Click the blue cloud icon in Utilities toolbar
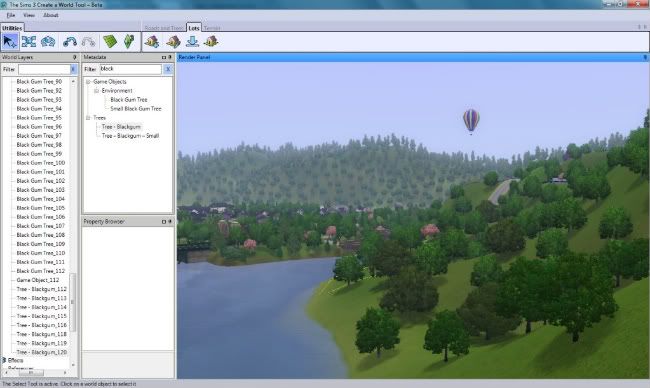Image resolution: width=650 pixels, height=388 pixels. pos(48,41)
